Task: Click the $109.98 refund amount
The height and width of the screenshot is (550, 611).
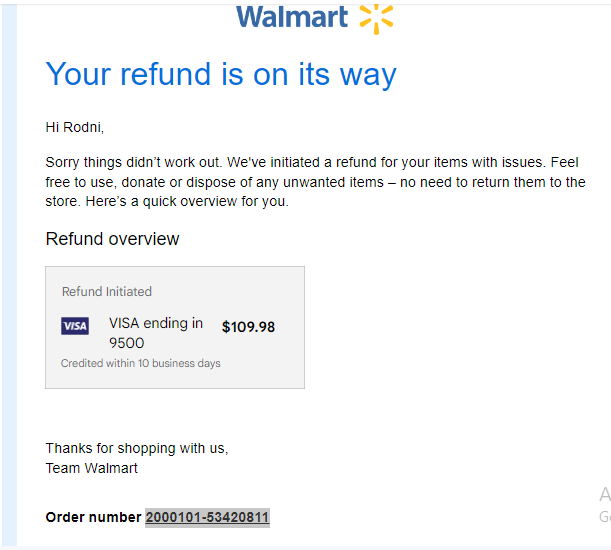Action: (248, 327)
